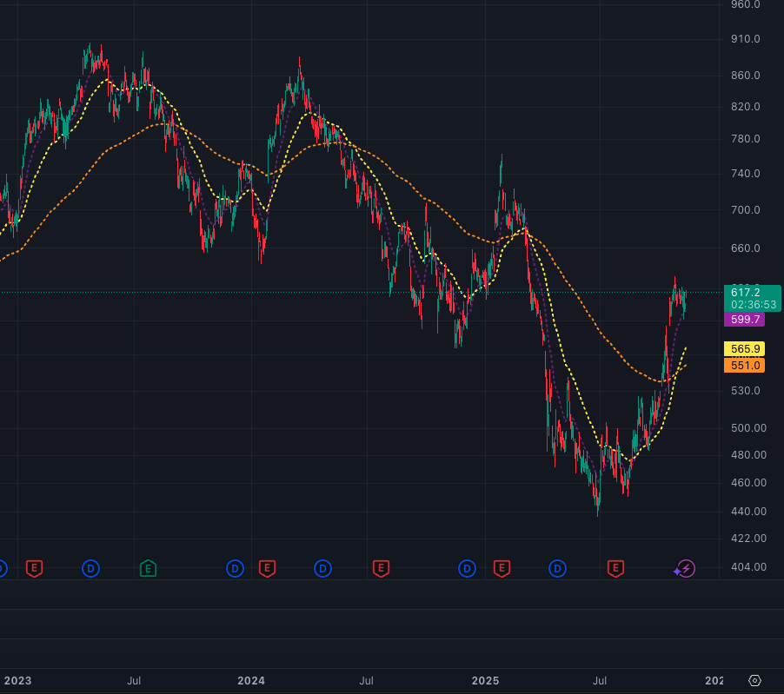Select the dividend marker in spring 2024
The image size is (784, 694).
[323, 569]
